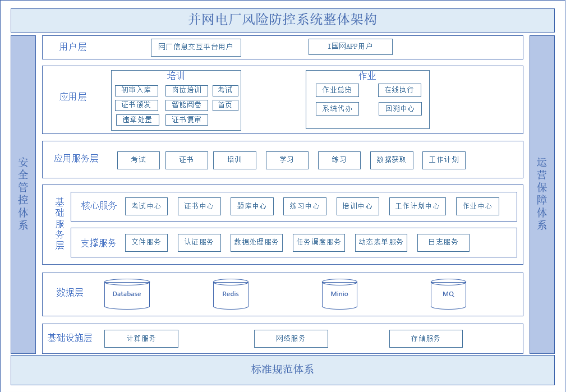
Task: Click the 作业 group heading
Action: tap(367, 76)
